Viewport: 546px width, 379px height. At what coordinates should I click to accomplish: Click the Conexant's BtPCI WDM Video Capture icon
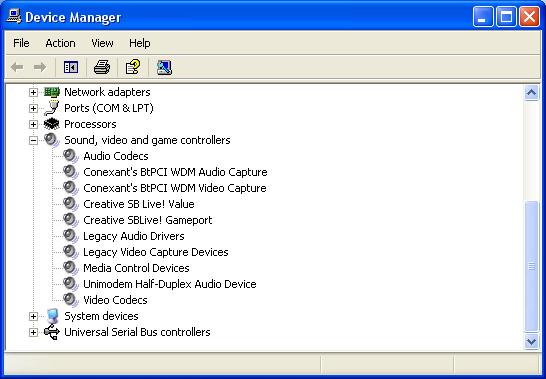71,188
